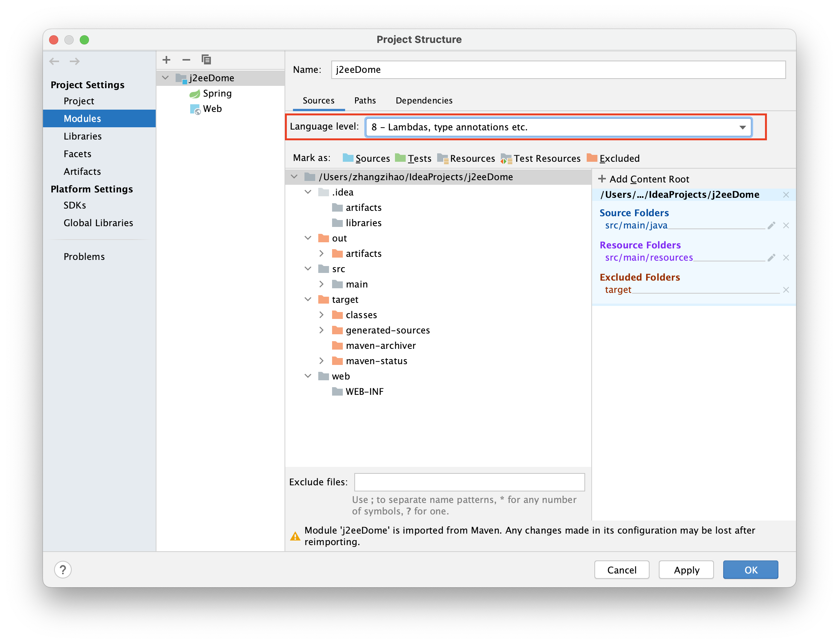Collapse the src folder
This screenshot has height=644, width=839.
308,269
